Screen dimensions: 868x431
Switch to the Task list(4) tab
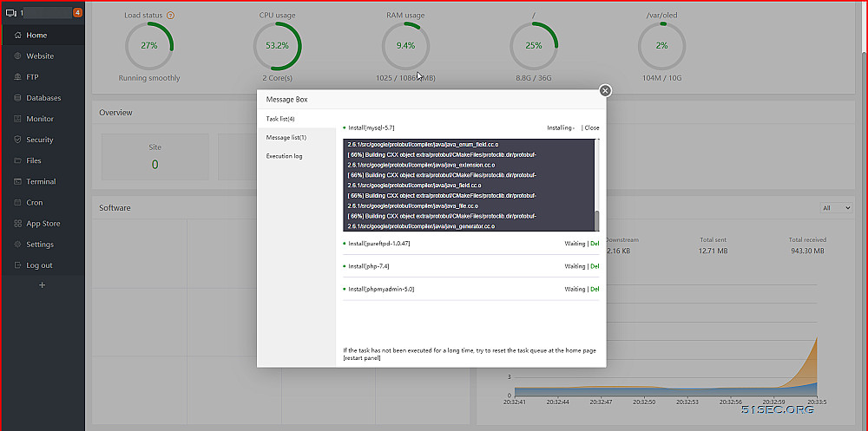[296, 119]
